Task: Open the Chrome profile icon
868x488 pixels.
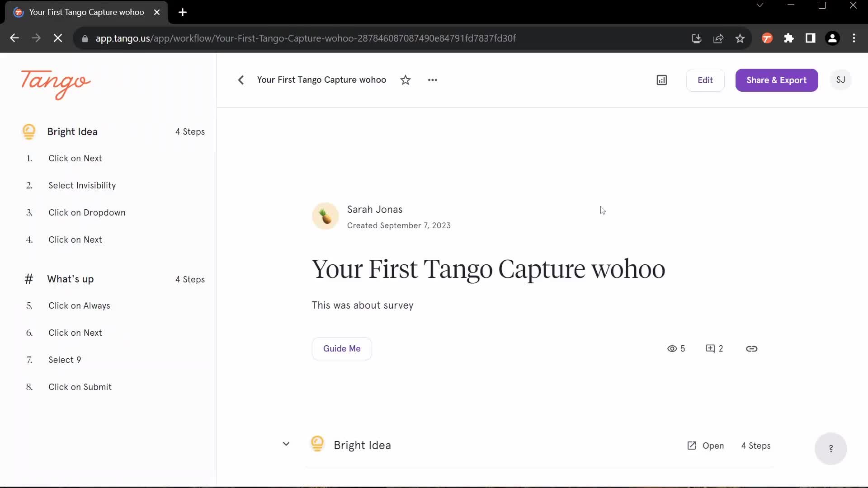Action: point(832,38)
